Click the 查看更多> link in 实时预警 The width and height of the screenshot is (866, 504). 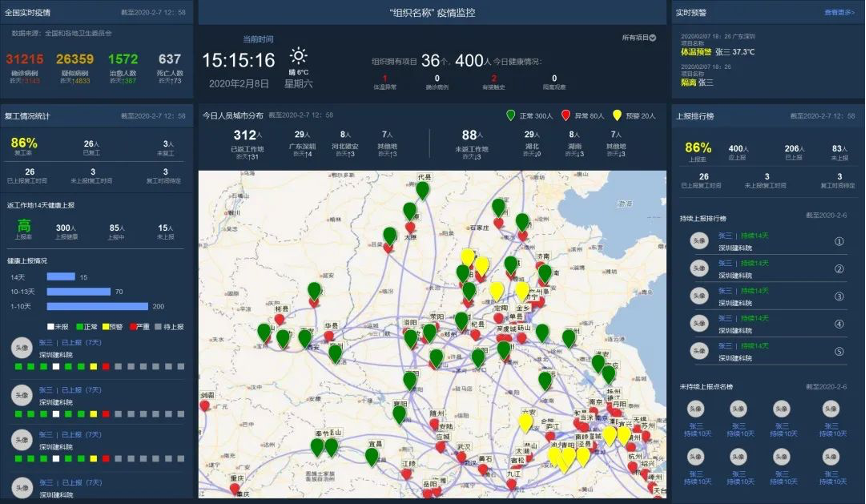[839, 12]
